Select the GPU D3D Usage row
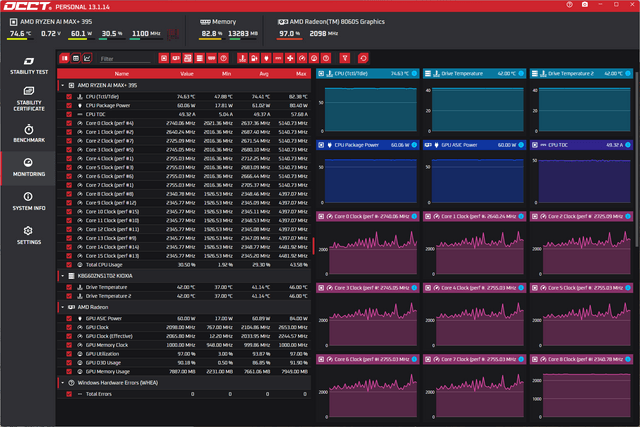Screen dimensions: 640x427 pos(184,363)
